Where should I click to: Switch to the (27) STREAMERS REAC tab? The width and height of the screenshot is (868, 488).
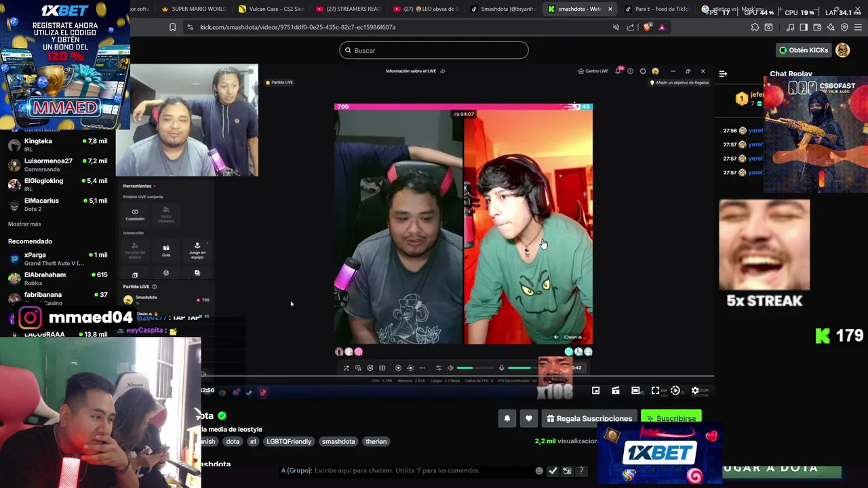pos(349,9)
